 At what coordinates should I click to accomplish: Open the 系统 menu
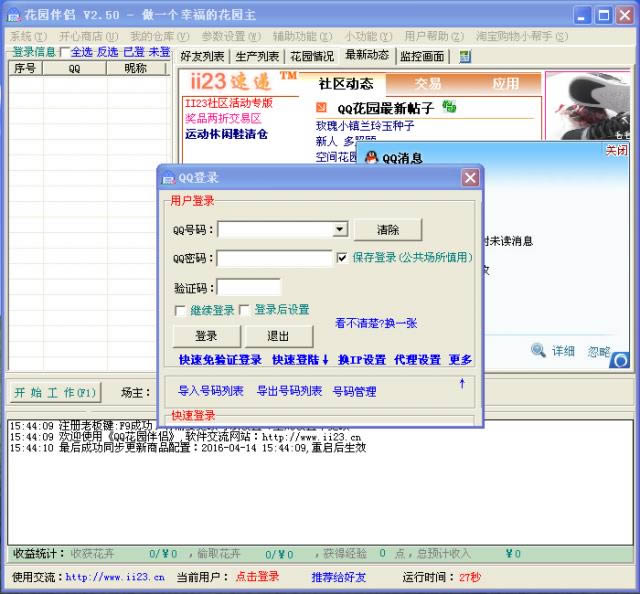click(28, 36)
